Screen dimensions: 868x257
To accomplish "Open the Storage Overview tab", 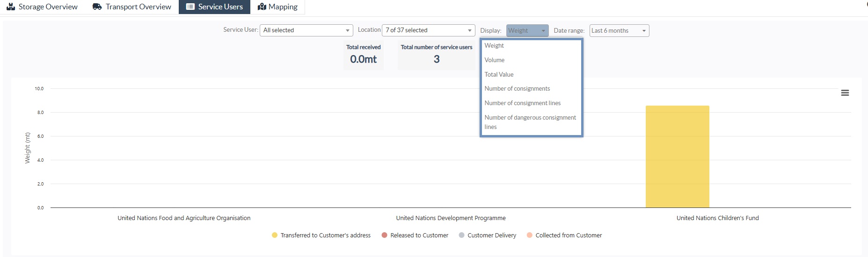I will coord(42,7).
